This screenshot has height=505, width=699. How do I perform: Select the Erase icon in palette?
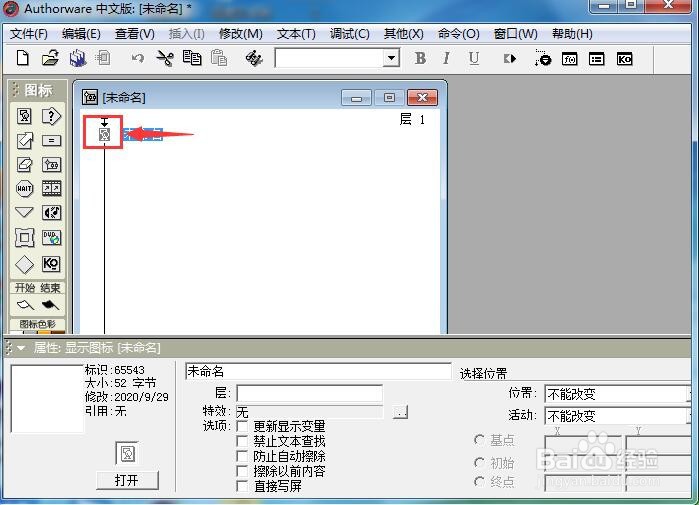point(25,164)
